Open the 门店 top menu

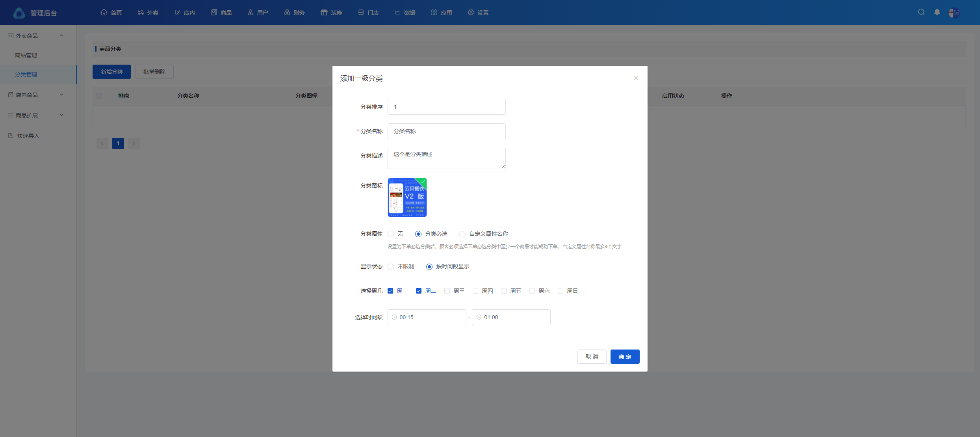click(x=369, y=13)
